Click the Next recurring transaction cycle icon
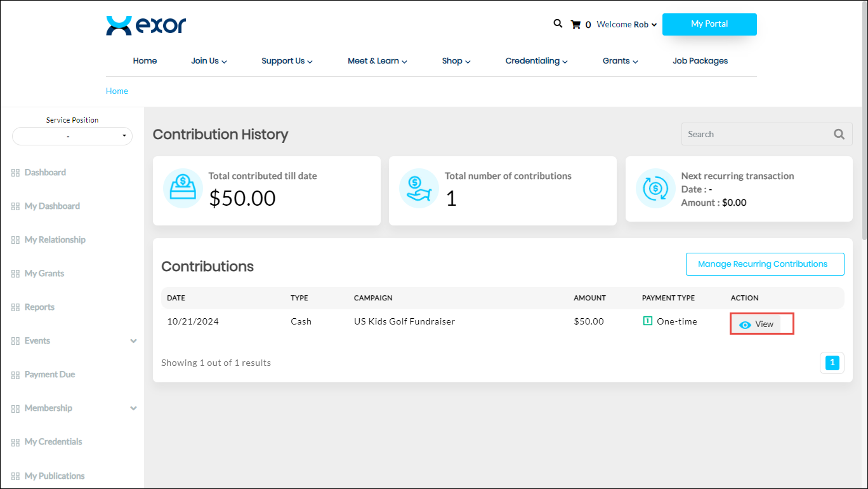The height and width of the screenshot is (489, 868). [x=655, y=189]
